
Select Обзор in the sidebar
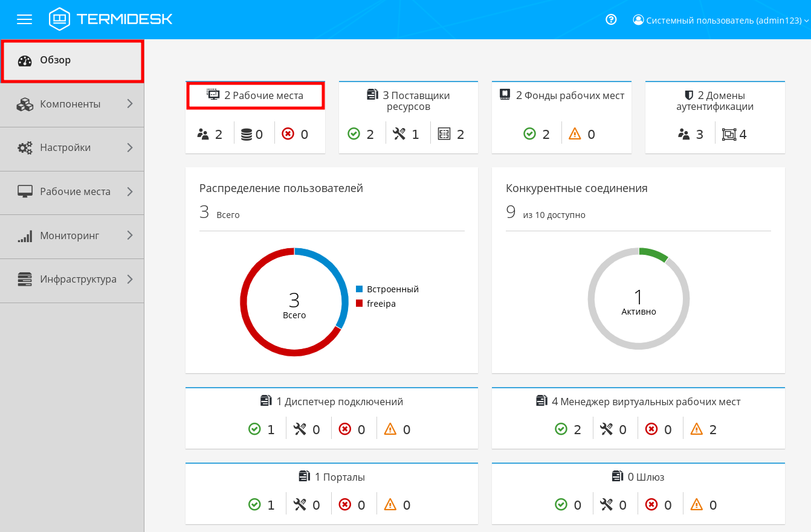(56, 60)
